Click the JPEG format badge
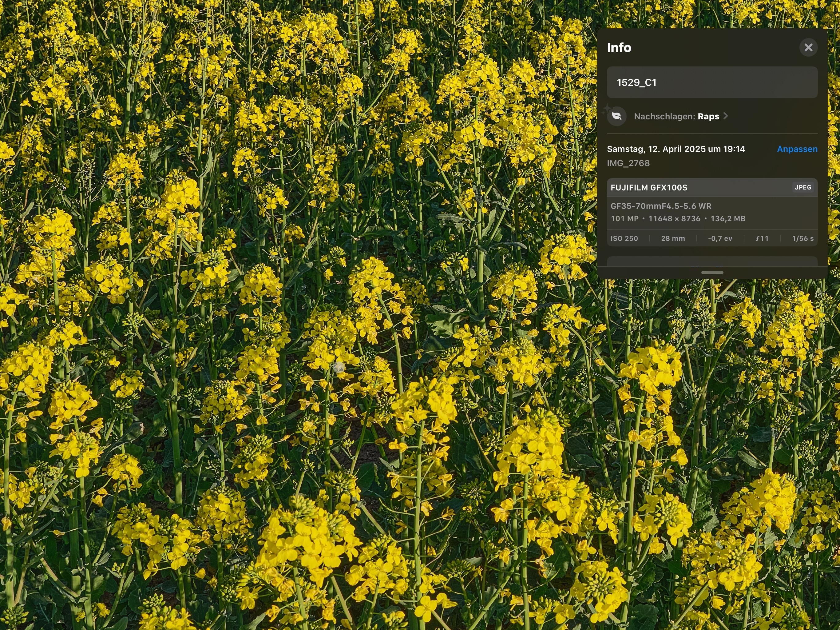The height and width of the screenshot is (630, 840). (803, 187)
